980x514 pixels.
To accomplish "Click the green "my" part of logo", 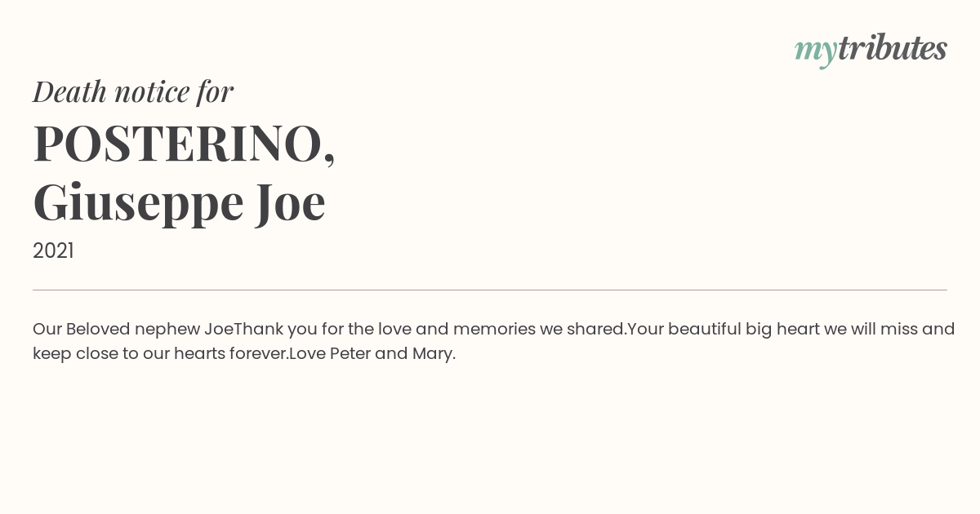I will pos(816,52).
